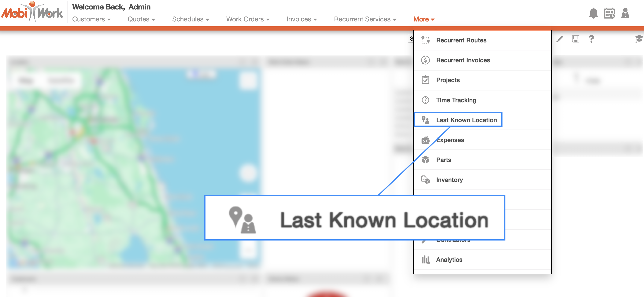Select Inventory in the More menu
This screenshot has width=644, height=297.
(x=482, y=180)
